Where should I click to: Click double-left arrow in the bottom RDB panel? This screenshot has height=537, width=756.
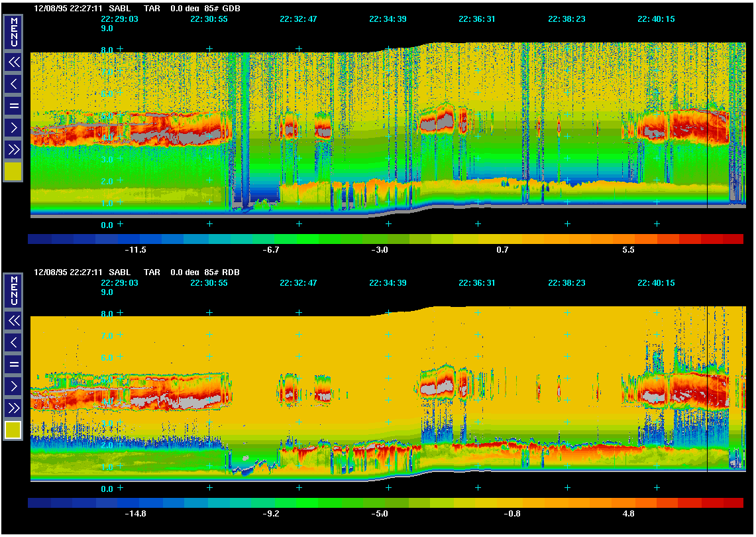pyautogui.click(x=13, y=321)
